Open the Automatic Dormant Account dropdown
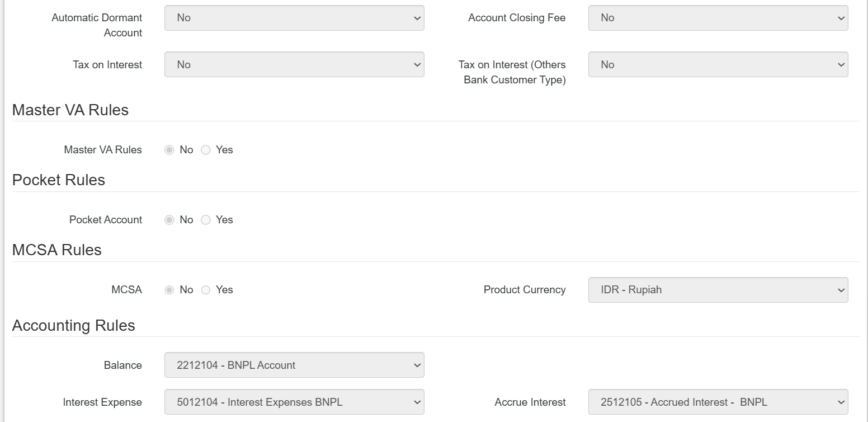868x422 pixels. tap(294, 18)
